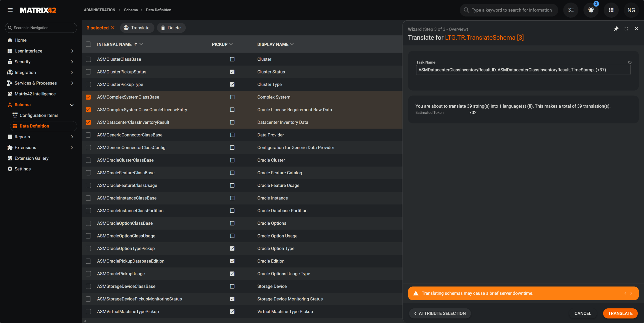Collapse the Schema section
The height and width of the screenshot is (323, 644).
pos(72,105)
